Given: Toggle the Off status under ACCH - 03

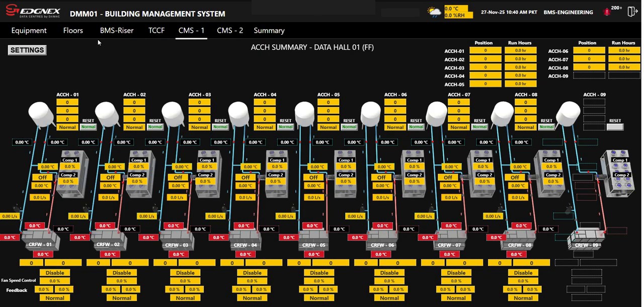Looking at the screenshot, I should tap(178, 177).
